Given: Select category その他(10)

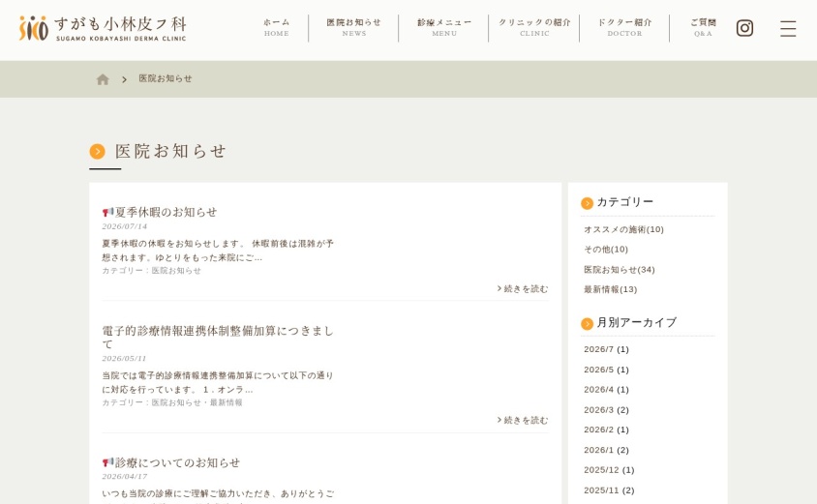Looking at the screenshot, I should (606, 250).
